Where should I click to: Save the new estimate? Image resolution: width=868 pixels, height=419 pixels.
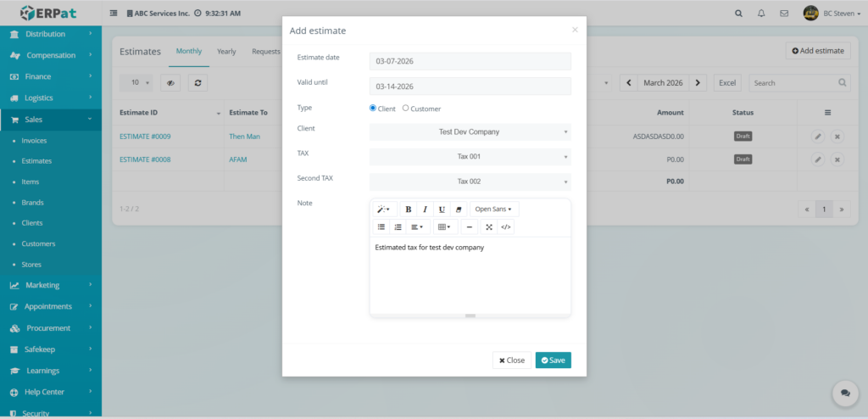553,360
